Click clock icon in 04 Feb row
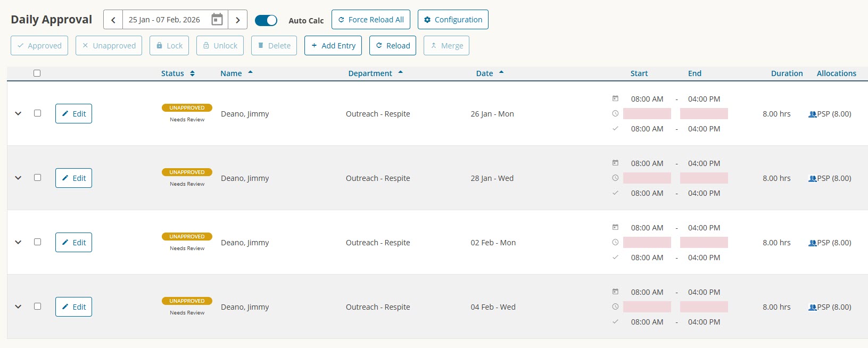This screenshot has height=348, width=868. (615, 306)
